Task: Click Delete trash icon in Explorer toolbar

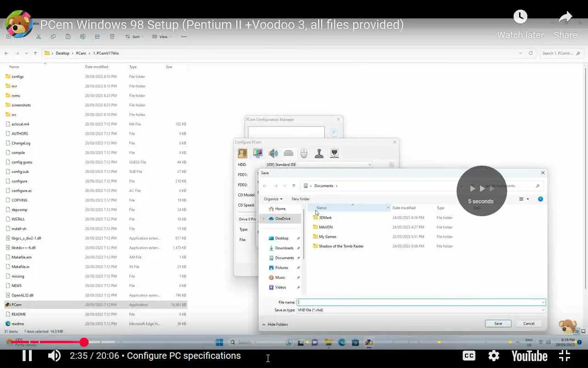Action: coord(112,37)
